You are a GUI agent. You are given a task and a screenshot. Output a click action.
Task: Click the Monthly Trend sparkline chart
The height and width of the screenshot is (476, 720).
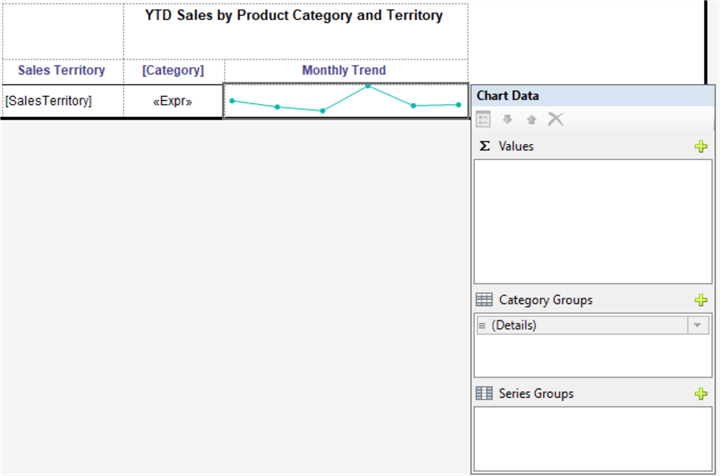click(345, 101)
